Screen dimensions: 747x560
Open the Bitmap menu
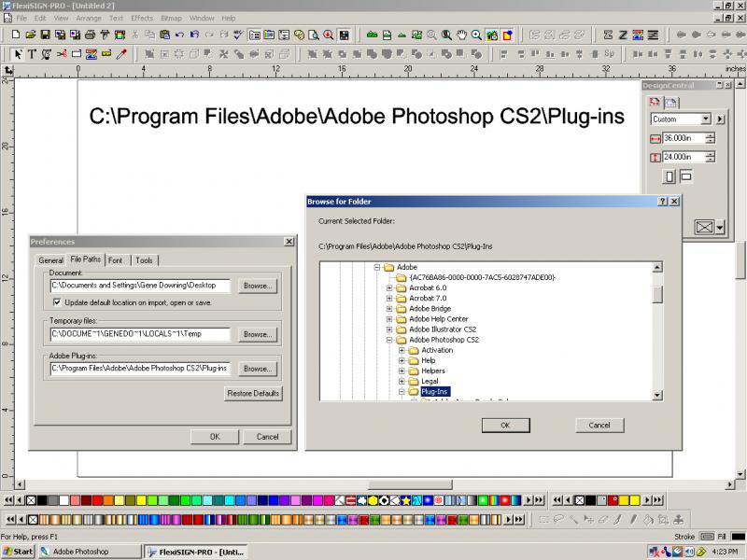(x=171, y=18)
